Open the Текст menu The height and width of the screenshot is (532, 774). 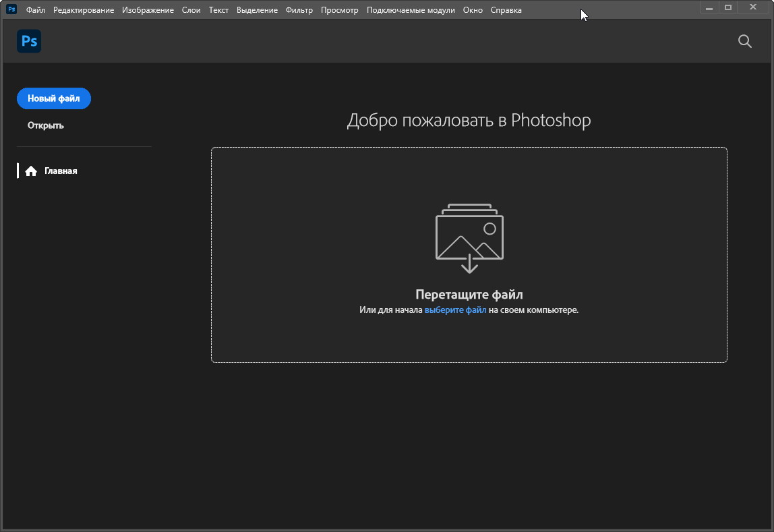click(218, 10)
